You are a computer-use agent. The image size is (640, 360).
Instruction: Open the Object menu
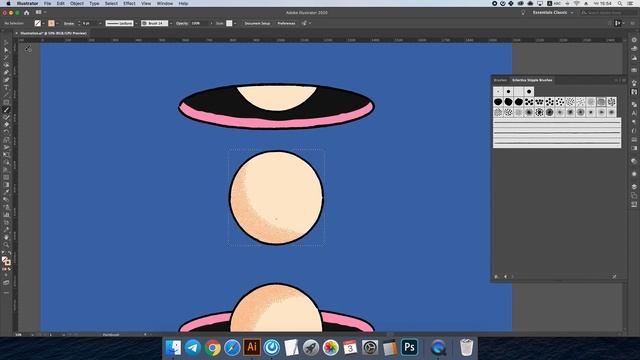pyautogui.click(x=77, y=3)
